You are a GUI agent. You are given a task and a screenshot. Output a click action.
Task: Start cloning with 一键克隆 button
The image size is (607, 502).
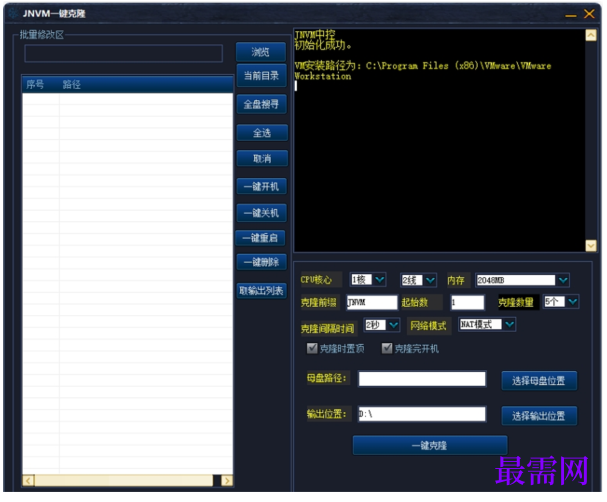430,445
